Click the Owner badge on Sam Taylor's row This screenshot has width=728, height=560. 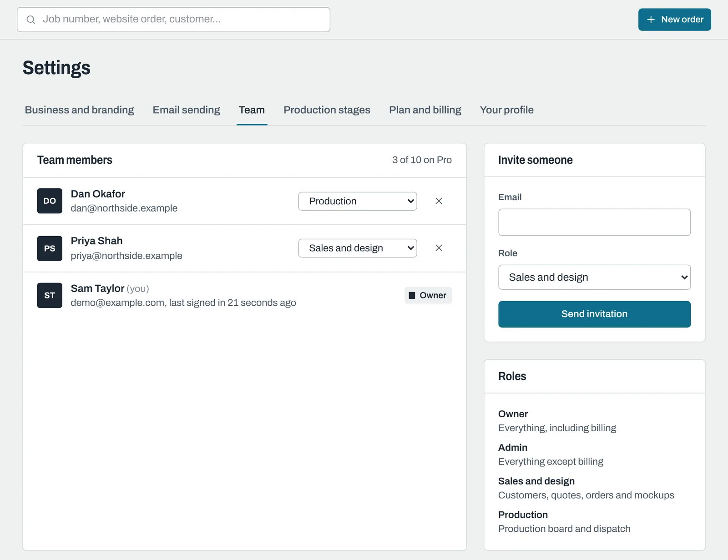(428, 295)
